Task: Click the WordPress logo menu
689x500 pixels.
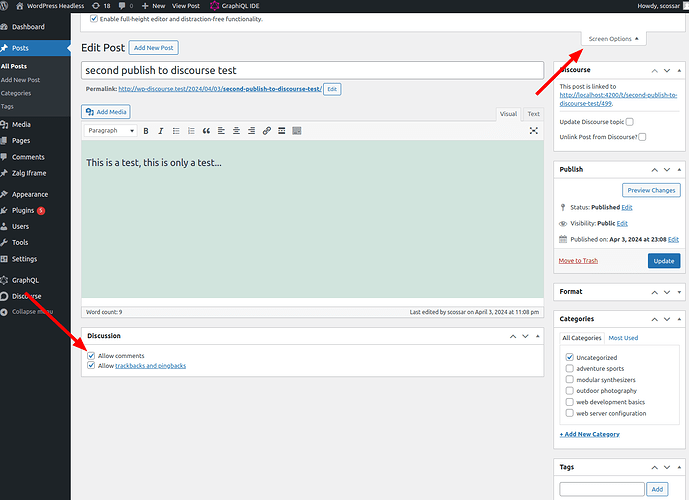Action: pos(4,6)
